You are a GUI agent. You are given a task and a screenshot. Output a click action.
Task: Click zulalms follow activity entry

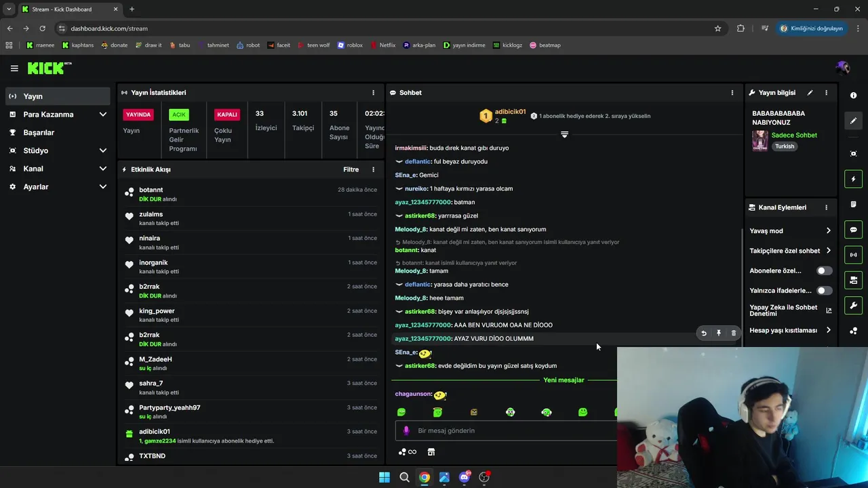251,219
